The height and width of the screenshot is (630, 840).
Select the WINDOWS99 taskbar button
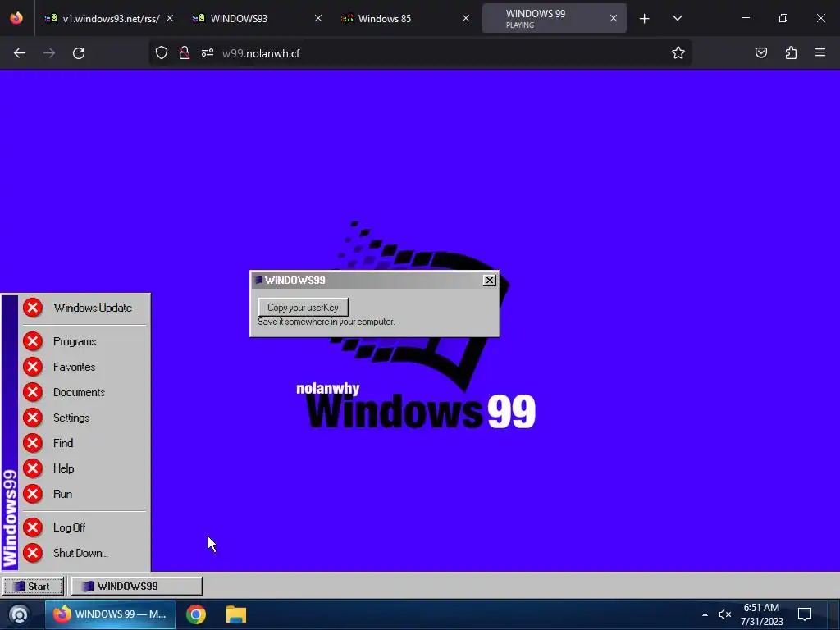point(137,586)
